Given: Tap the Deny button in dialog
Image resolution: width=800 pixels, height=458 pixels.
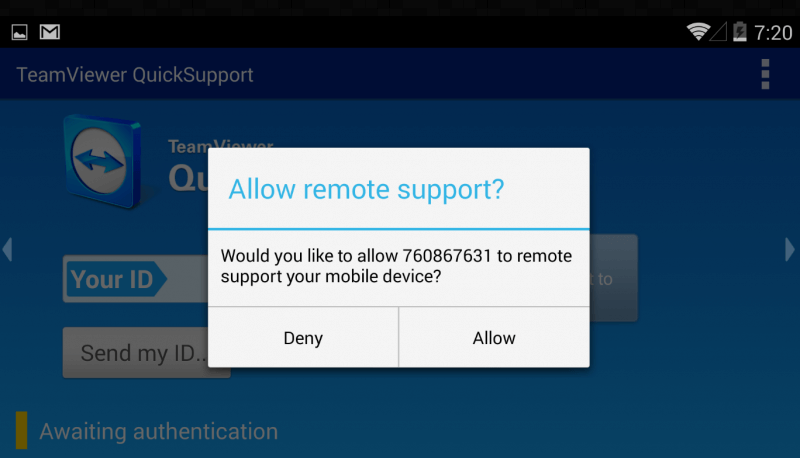Looking at the screenshot, I should pos(303,338).
